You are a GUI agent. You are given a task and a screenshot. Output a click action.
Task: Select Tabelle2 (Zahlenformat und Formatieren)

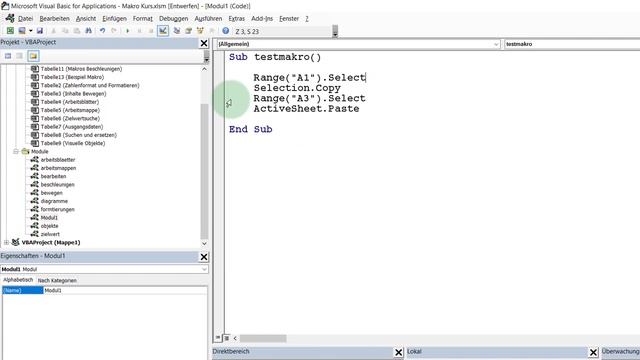click(x=90, y=85)
